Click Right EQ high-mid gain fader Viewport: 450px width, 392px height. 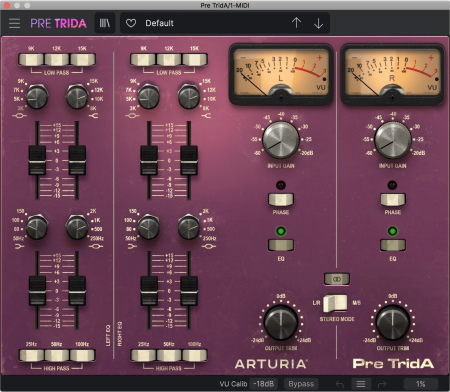point(149,161)
